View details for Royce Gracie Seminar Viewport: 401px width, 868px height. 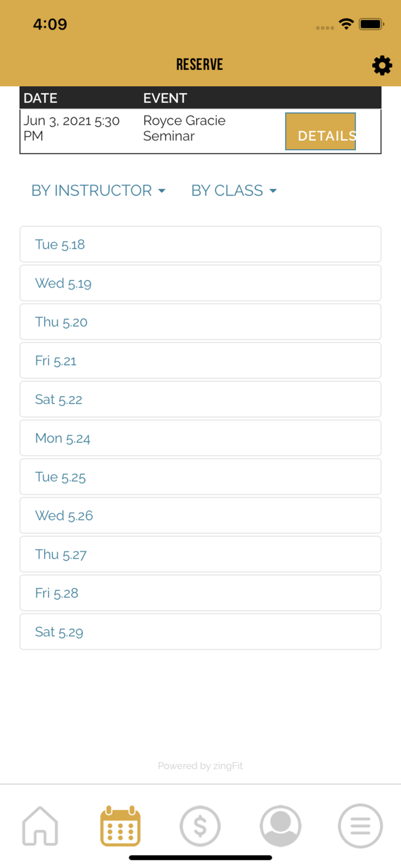(321, 132)
